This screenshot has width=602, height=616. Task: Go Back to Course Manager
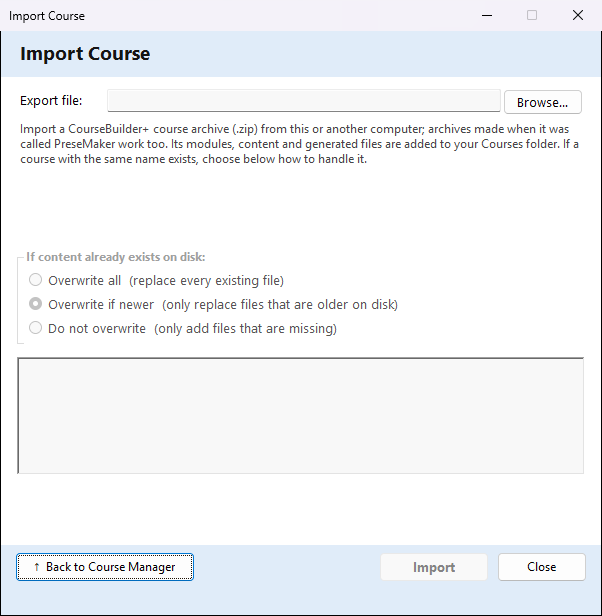(105, 567)
